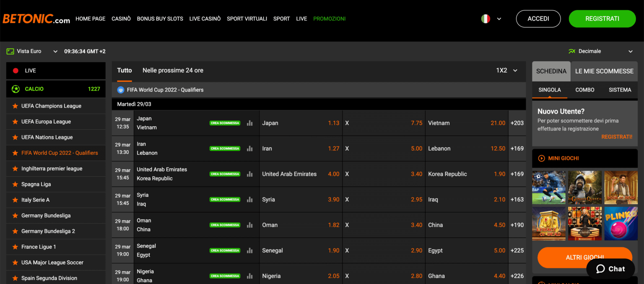
Task: Click the green REGISTRATI button
Action: [602, 19]
